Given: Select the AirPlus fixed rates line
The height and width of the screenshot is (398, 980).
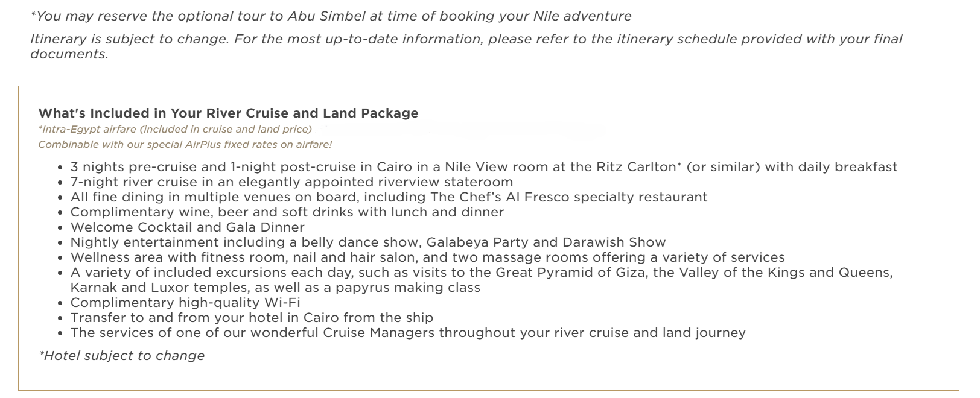Looking at the screenshot, I should click(185, 144).
